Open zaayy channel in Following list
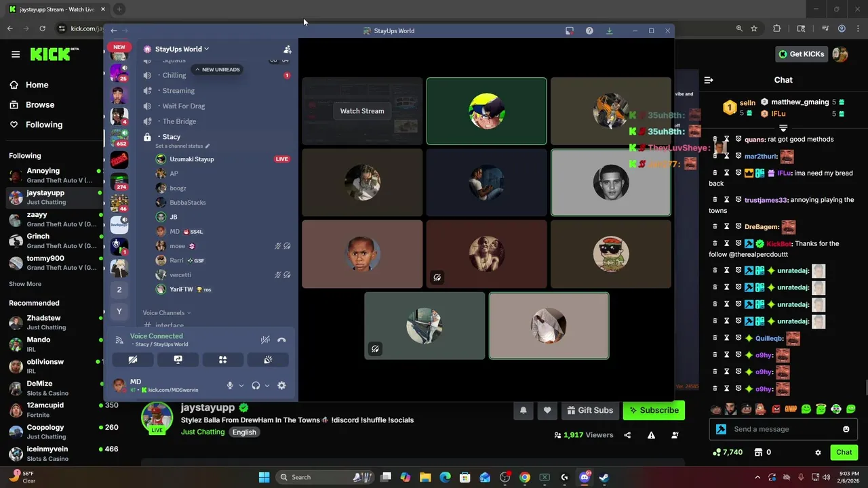This screenshot has width=868, height=488. click(x=54, y=219)
